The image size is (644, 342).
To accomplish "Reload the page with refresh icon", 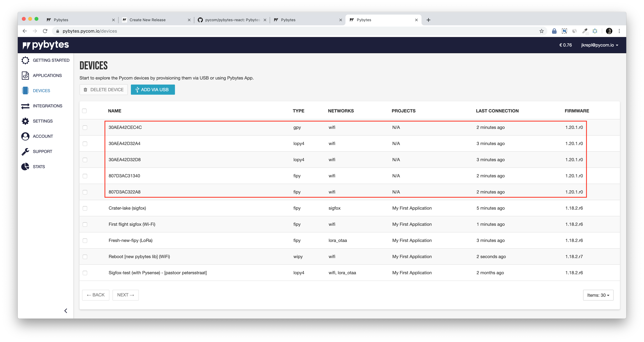I will pyautogui.click(x=45, y=31).
